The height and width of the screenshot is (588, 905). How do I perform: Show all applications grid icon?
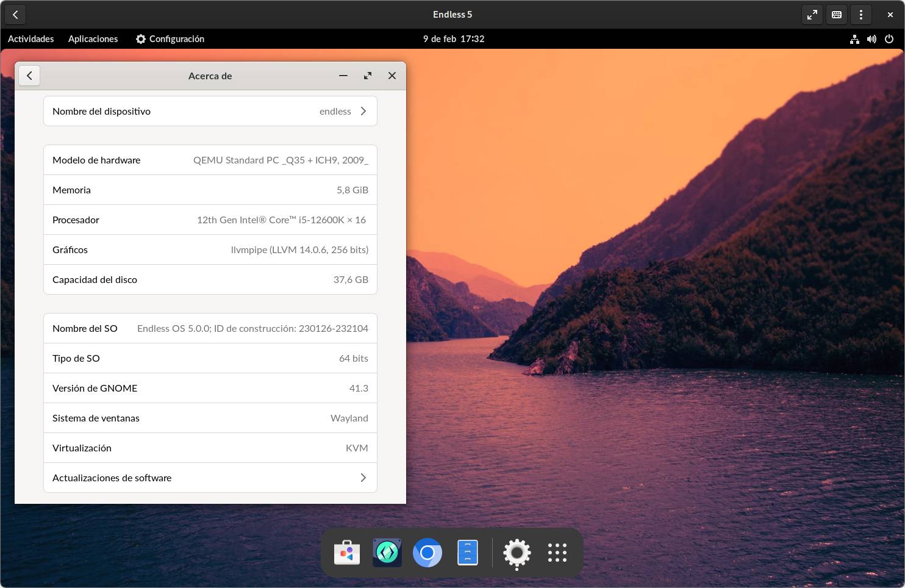click(557, 553)
